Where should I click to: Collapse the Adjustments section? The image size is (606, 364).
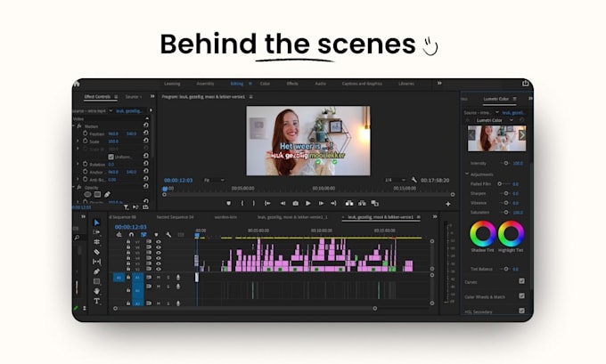(467, 174)
